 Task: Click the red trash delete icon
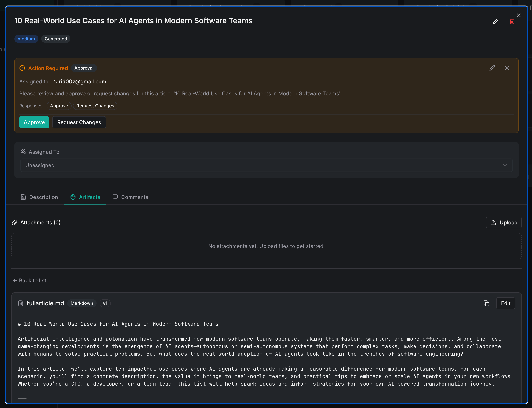click(512, 21)
